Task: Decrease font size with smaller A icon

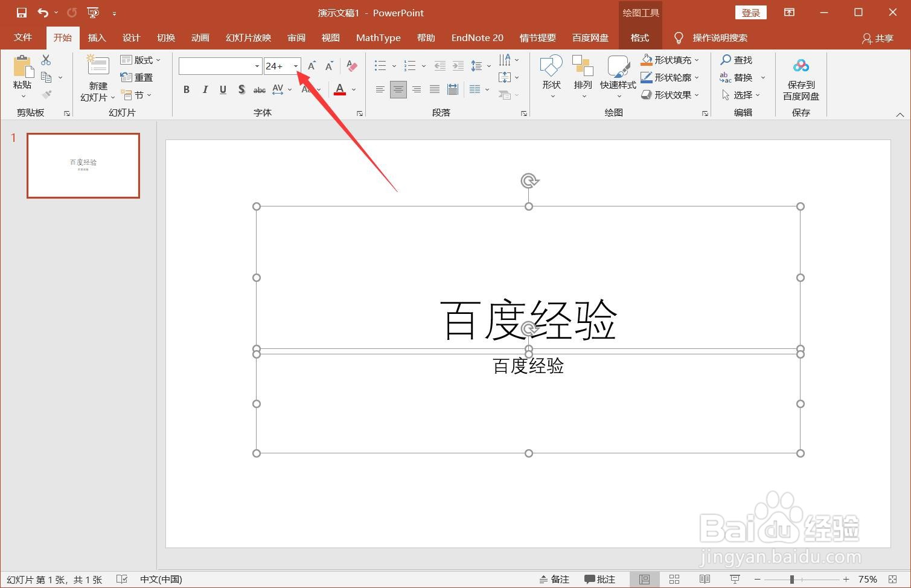Action: tap(329, 66)
